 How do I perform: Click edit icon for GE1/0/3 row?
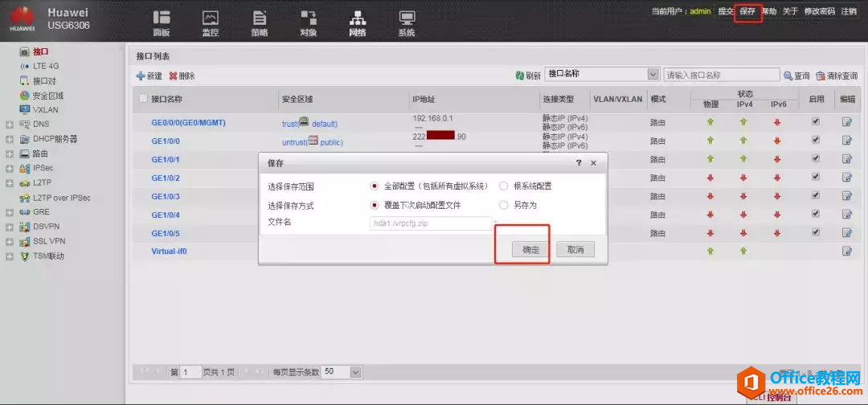click(x=847, y=196)
